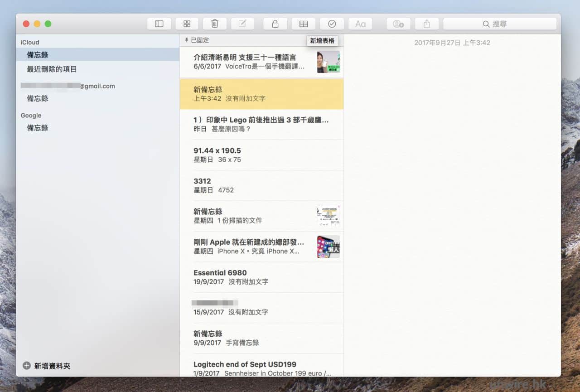Viewport: 580px width, 392px height.
Task: Click the search field 搜尋
Action: (499, 24)
